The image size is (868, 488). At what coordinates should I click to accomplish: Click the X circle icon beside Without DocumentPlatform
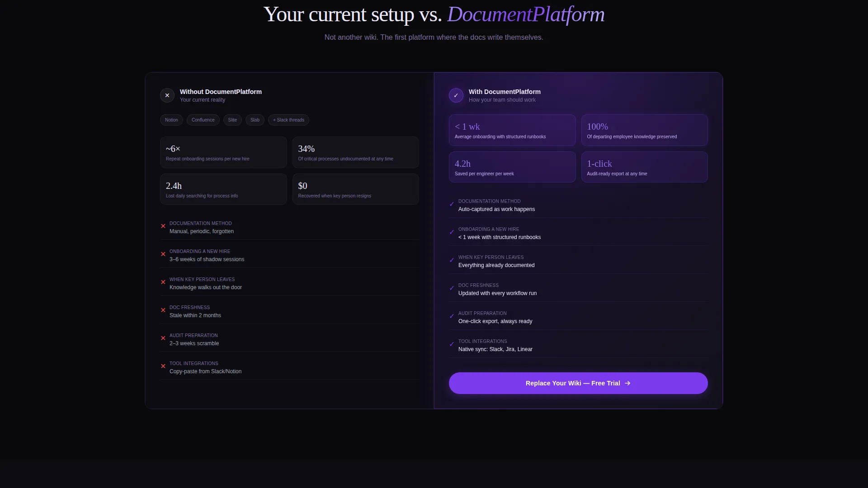[167, 95]
